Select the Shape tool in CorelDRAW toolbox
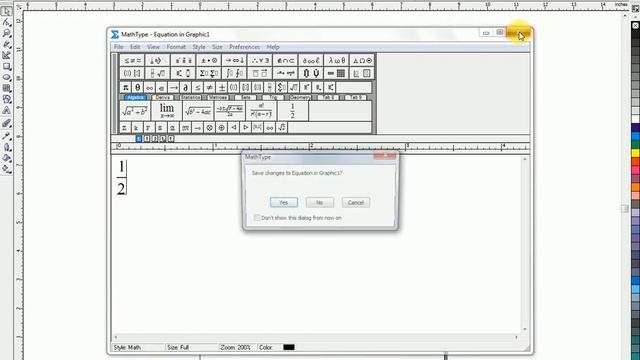Viewport: 640px width, 360px height. [6, 22]
